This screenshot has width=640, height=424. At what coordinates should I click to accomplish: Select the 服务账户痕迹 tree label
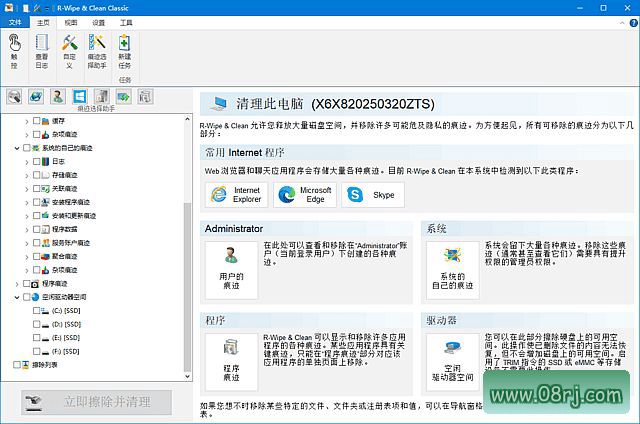point(71,243)
